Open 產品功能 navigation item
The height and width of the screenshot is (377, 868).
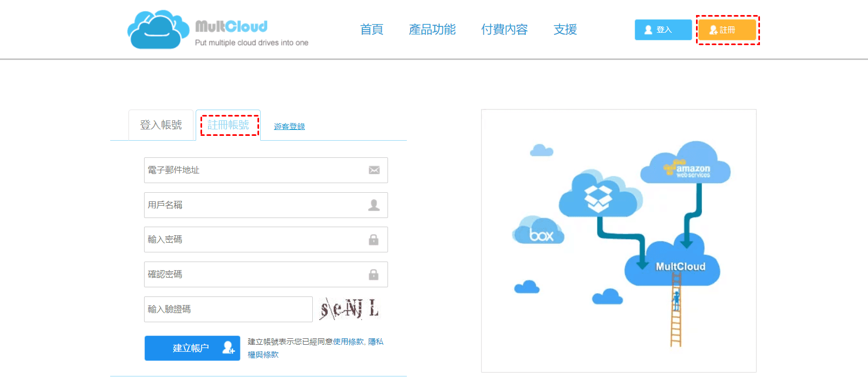432,30
